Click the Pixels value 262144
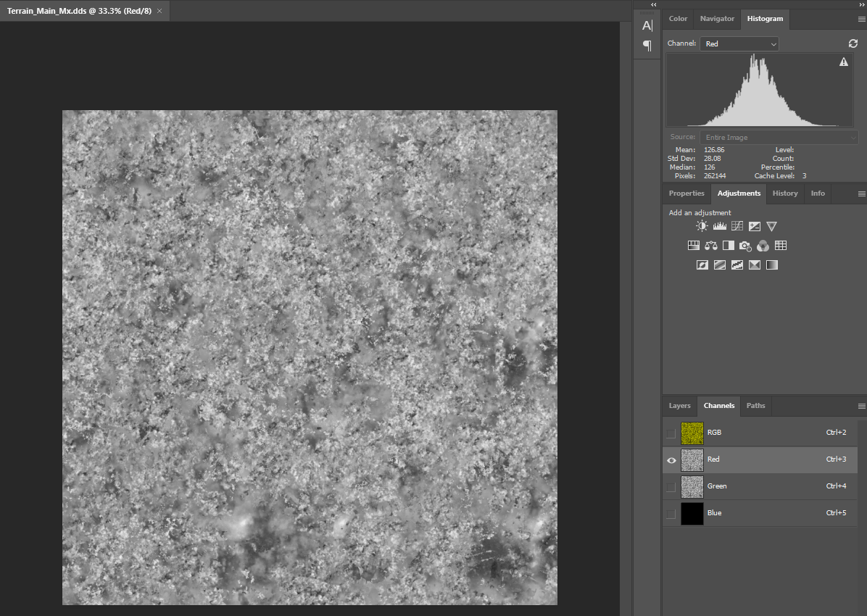This screenshot has height=616, width=867. 715,176
